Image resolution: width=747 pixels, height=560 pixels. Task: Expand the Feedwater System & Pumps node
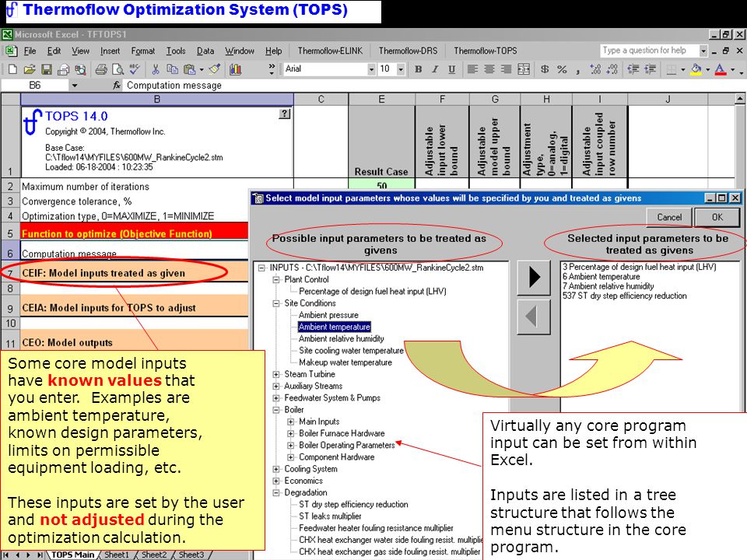click(275, 398)
